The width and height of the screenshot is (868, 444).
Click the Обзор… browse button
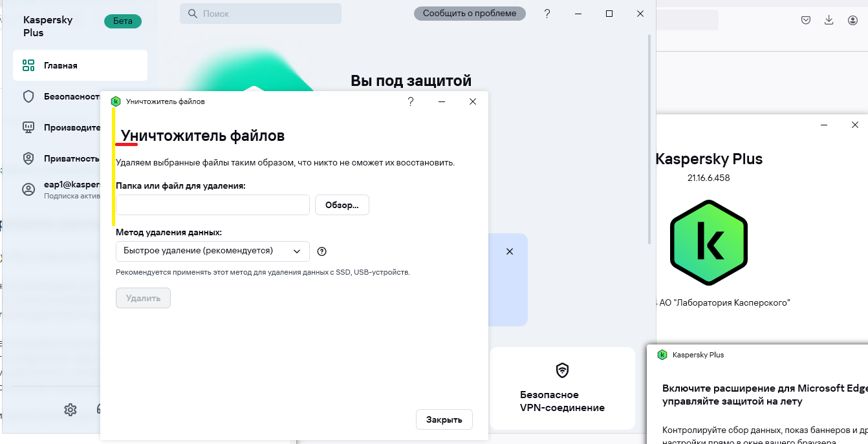342,205
